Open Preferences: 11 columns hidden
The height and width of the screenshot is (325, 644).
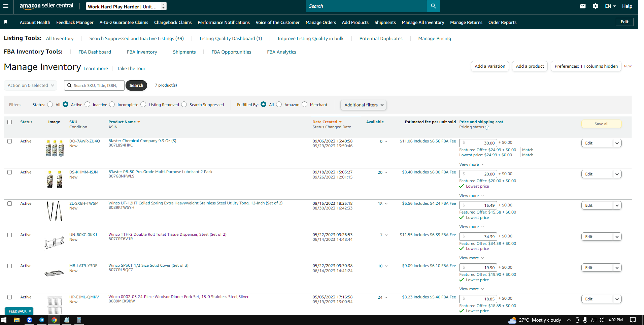586,66
